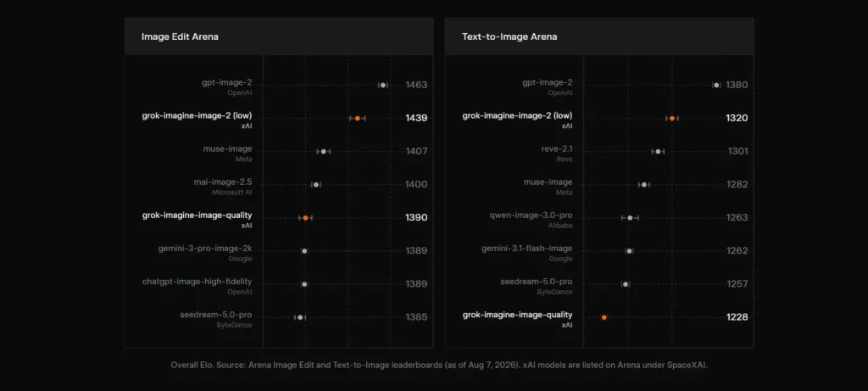This screenshot has height=391, width=868.
Task: Click the 1380 Elo score
Action: [x=737, y=85]
